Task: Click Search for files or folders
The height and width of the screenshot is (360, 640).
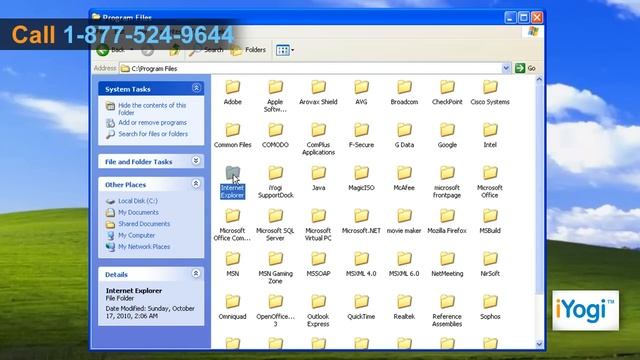Action: [153, 134]
